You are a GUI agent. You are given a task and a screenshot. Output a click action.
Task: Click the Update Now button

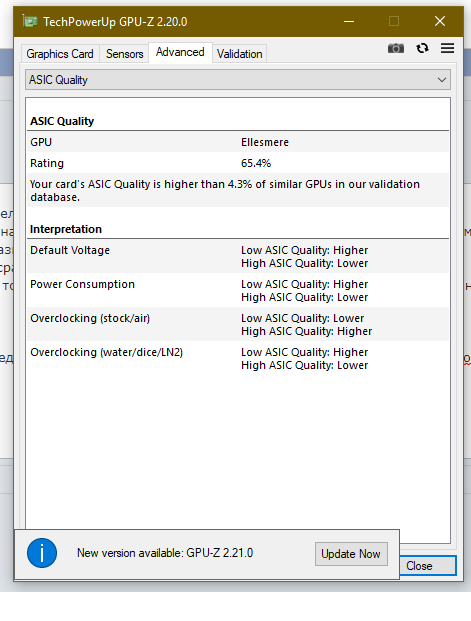tap(351, 554)
